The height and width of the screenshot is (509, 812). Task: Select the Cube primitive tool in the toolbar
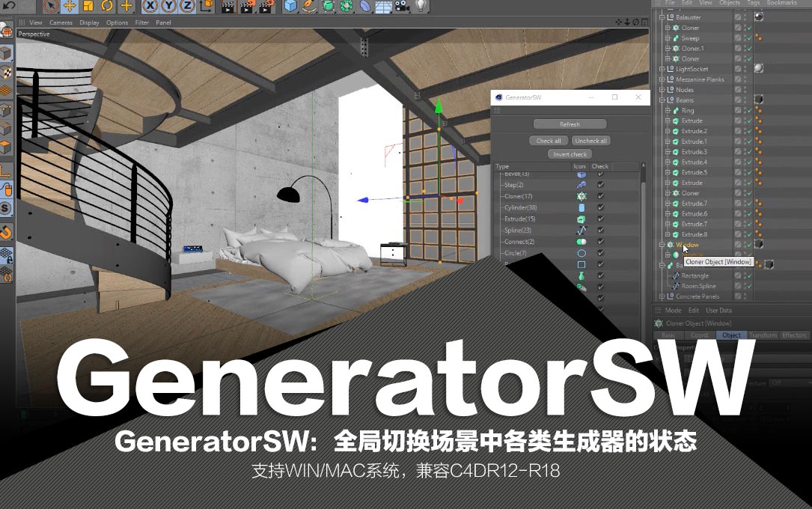point(290,7)
